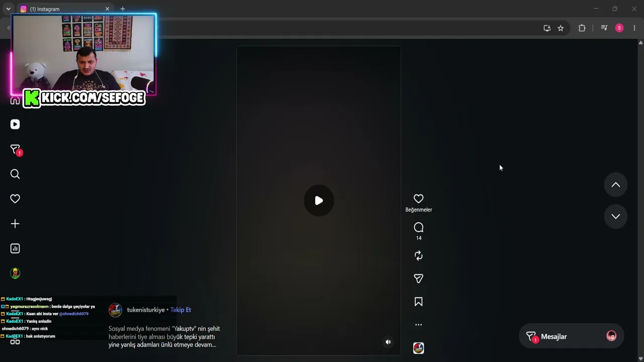Open the Mesajlar floating button
644x362 pixels.
point(571,337)
